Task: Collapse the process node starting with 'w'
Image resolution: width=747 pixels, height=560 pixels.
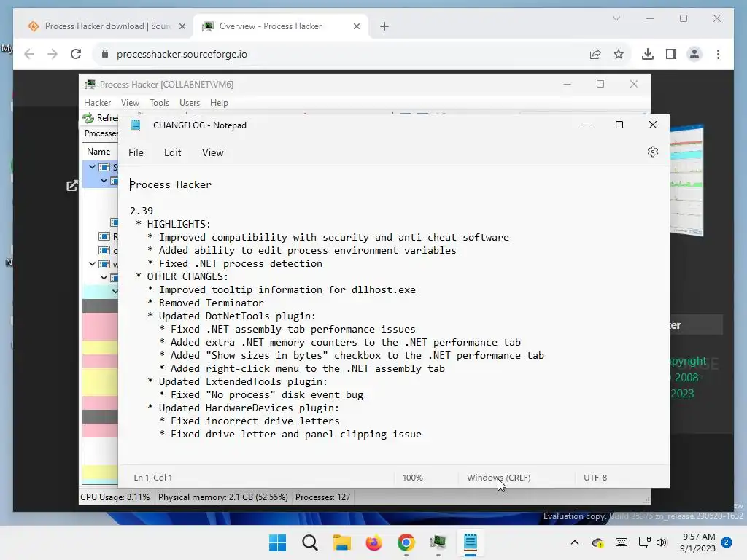Action: click(x=92, y=263)
